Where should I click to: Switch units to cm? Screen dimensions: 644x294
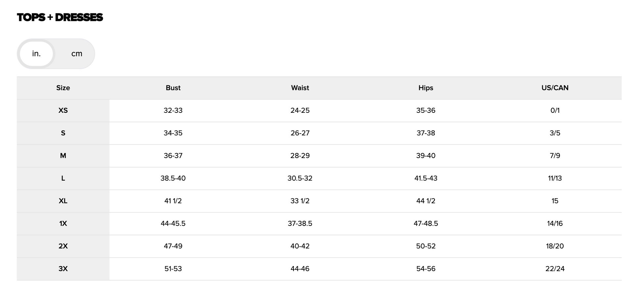[x=77, y=54]
